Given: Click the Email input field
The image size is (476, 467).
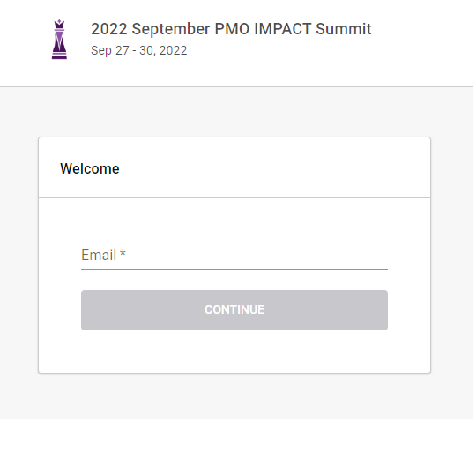Looking at the screenshot, I should [234, 256].
